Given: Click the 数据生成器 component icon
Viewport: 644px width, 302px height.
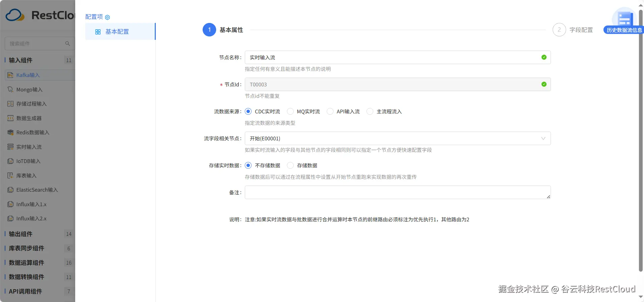Looking at the screenshot, I should point(10,118).
